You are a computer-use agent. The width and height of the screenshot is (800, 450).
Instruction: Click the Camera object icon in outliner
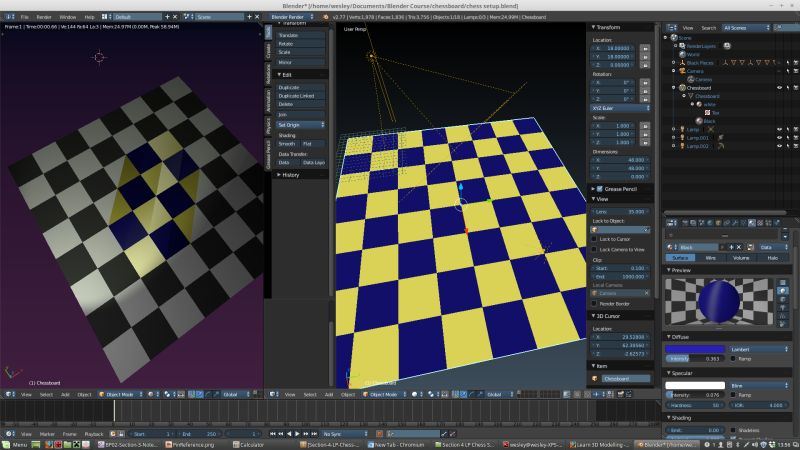pos(682,71)
